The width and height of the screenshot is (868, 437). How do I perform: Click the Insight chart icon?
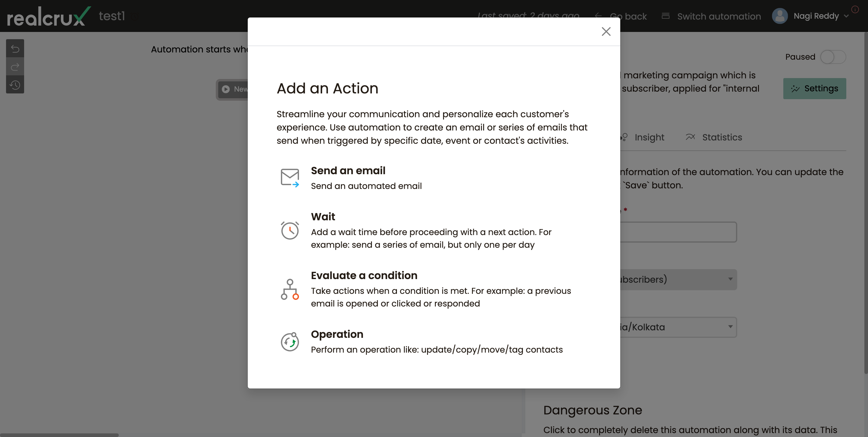pos(623,137)
